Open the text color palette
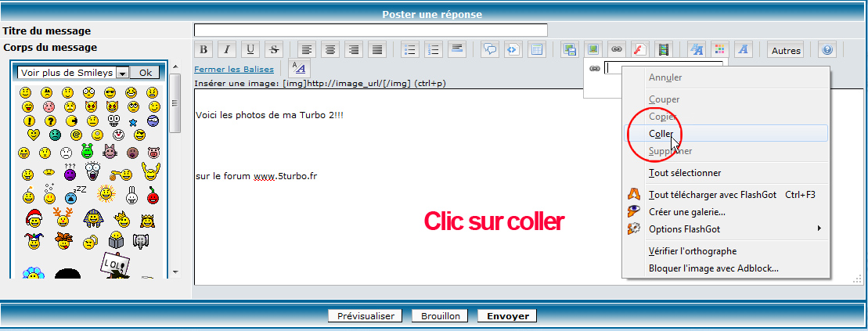The image size is (868, 331). (x=719, y=49)
